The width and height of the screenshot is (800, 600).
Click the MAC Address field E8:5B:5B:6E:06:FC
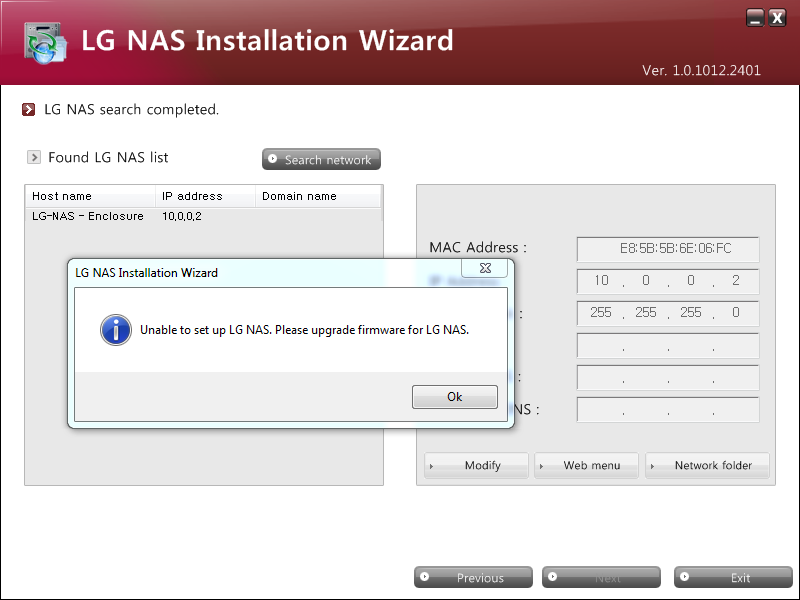668,249
